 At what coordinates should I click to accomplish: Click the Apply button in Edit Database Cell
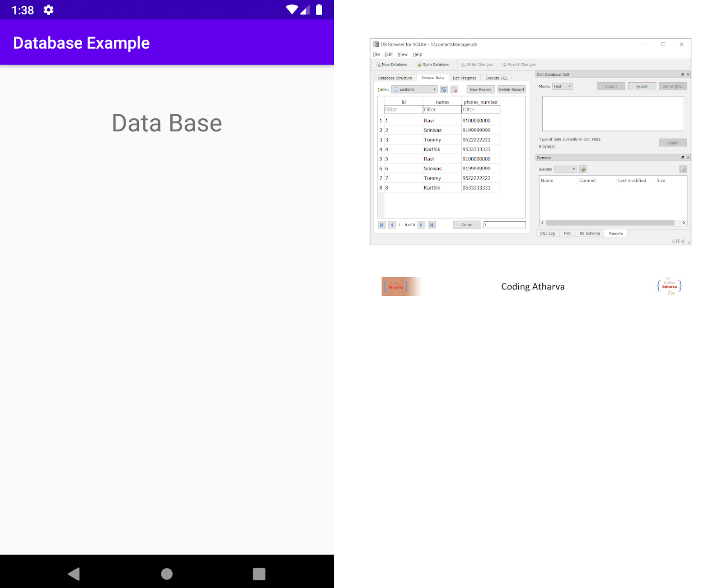pyautogui.click(x=673, y=142)
